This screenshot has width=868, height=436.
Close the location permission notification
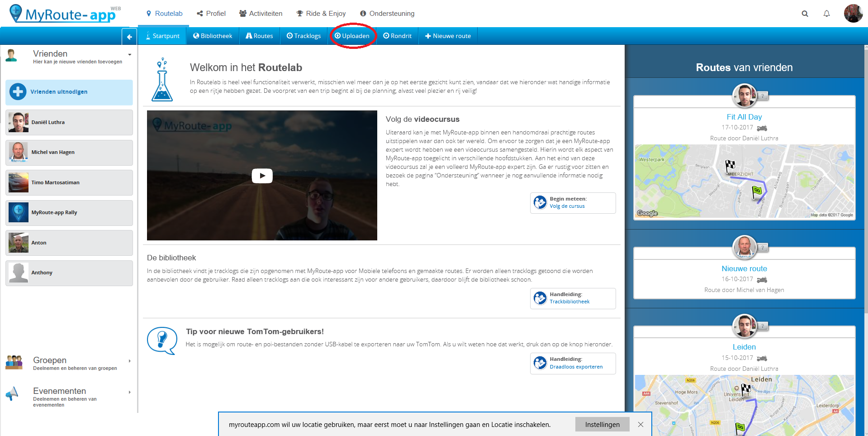pos(640,425)
